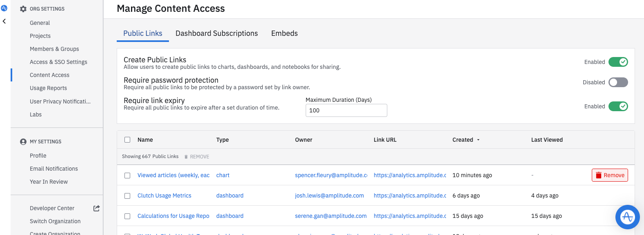Switch to the Public Links tab
This screenshot has height=235, width=644.
coord(143,33)
